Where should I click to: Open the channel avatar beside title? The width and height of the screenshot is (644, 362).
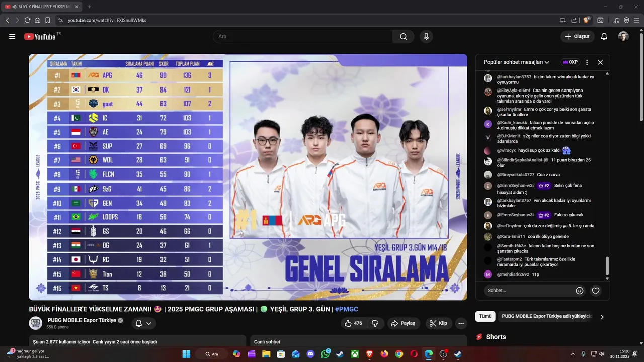(x=36, y=323)
